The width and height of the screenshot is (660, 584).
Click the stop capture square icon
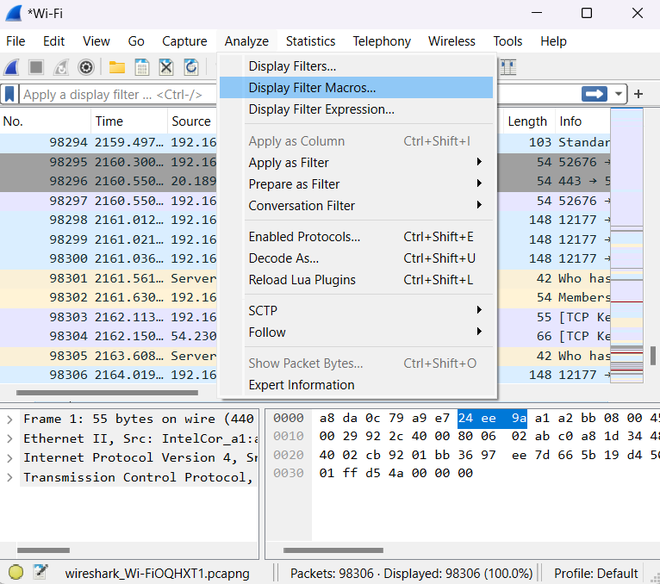tap(36, 67)
